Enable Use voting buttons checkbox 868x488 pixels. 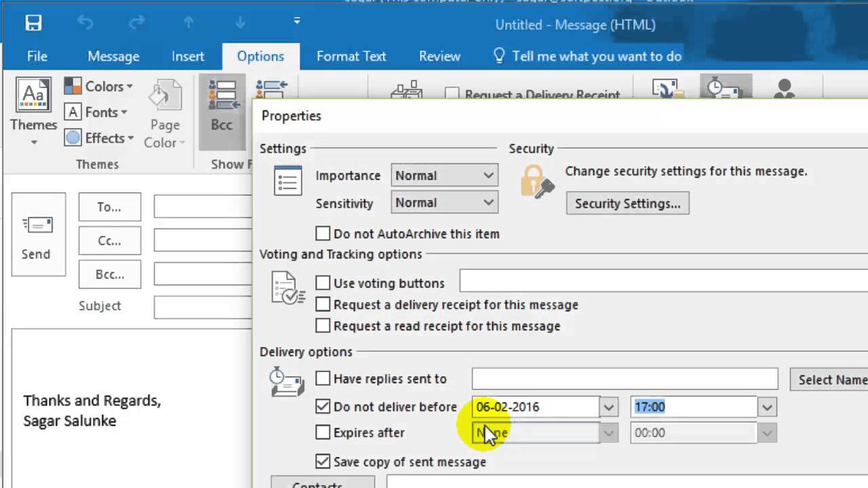(323, 283)
